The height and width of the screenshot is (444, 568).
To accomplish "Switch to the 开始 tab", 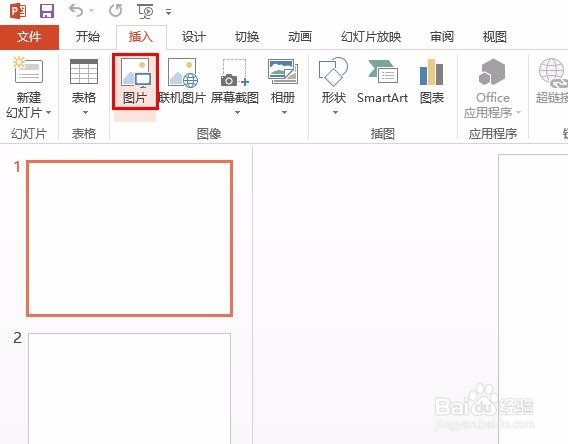I will (x=87, y=37).
